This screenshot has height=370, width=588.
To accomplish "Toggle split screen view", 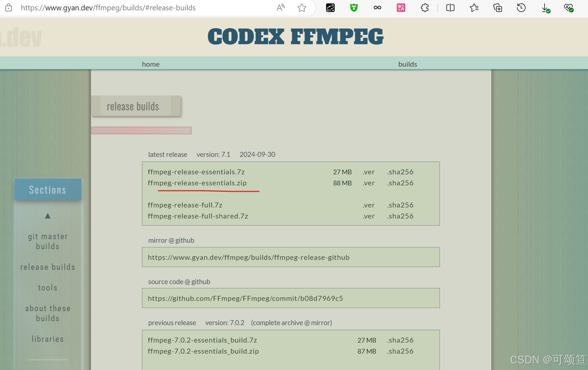I will pos(450,7).
